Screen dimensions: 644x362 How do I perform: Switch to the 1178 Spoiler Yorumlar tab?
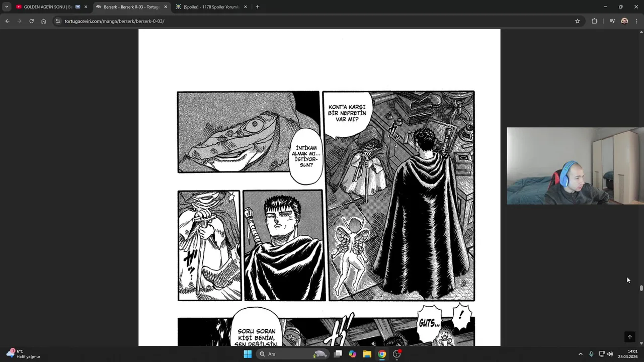coord(211,7)
